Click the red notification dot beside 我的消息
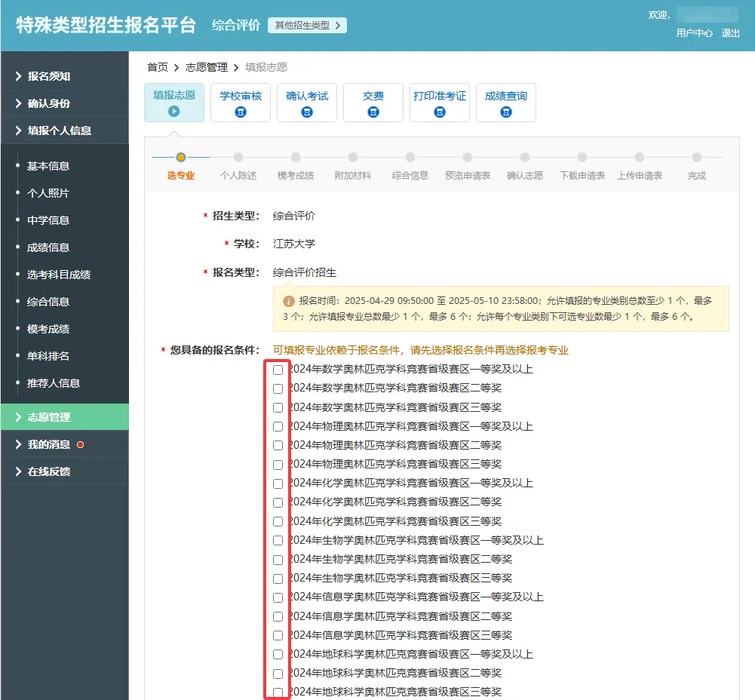This screenshot has height=700, width=755. 81,444
